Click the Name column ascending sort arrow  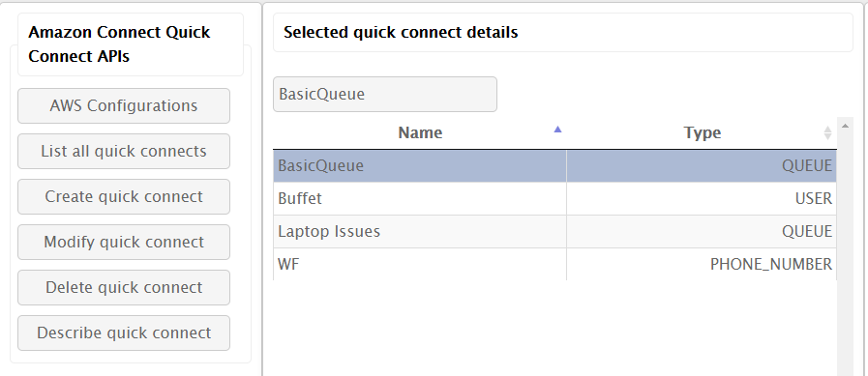pyautogui.click(x=557, y=130)
